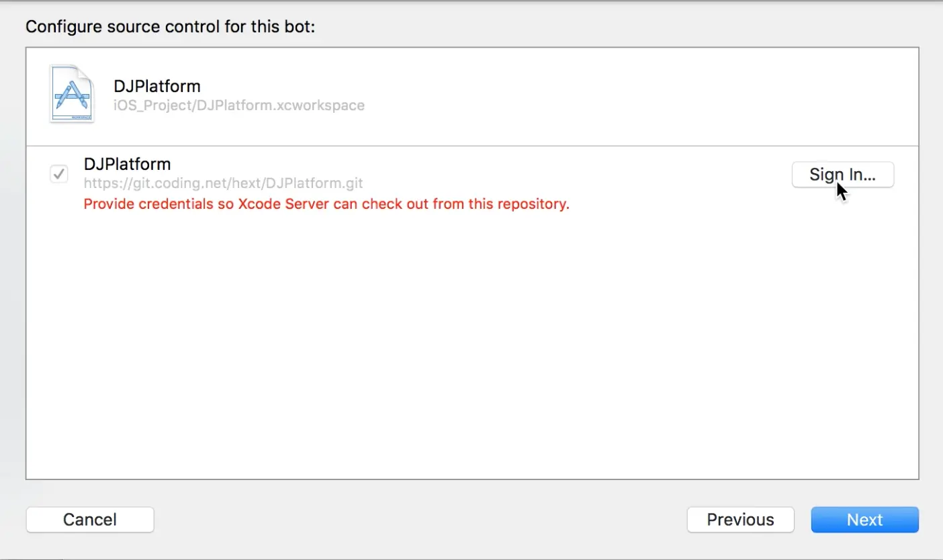Click the git.coding.net repository URL text
Viewport: 943px width, 560px height.
[x=224, y=183]
